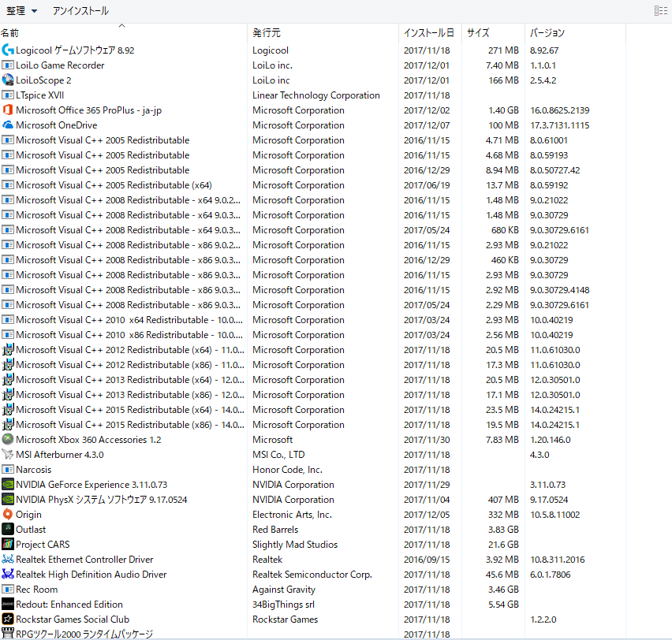Select the Microsoft OneDrive cloud icon
Viewport: 672px width, 640px height.
[8, 125]
